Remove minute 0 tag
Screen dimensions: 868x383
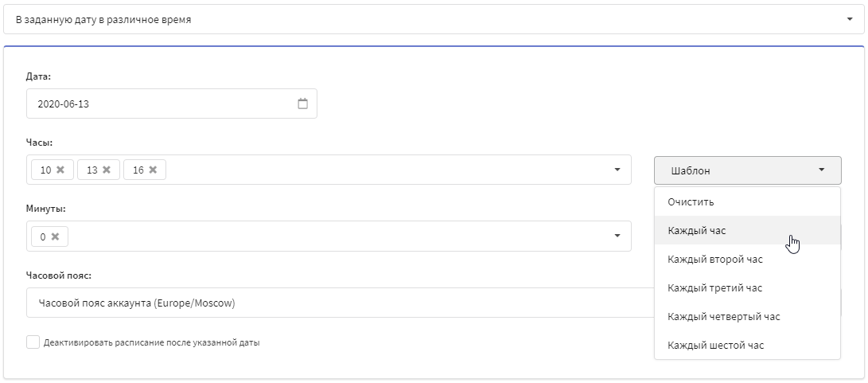[55, 236]
